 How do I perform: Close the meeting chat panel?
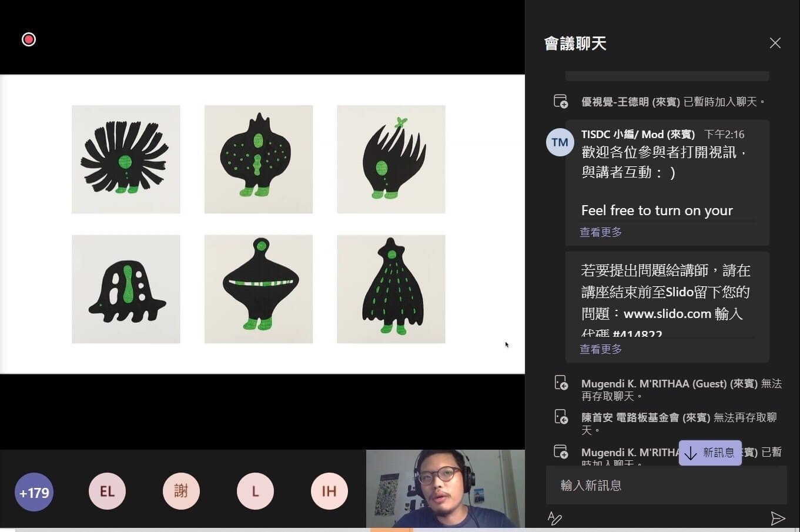(x=775, y=43)
